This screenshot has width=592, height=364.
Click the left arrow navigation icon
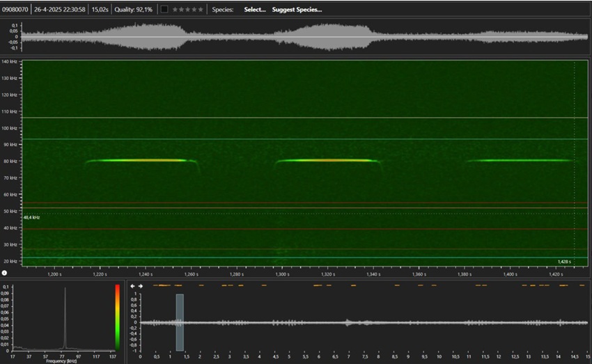[133, 286]
